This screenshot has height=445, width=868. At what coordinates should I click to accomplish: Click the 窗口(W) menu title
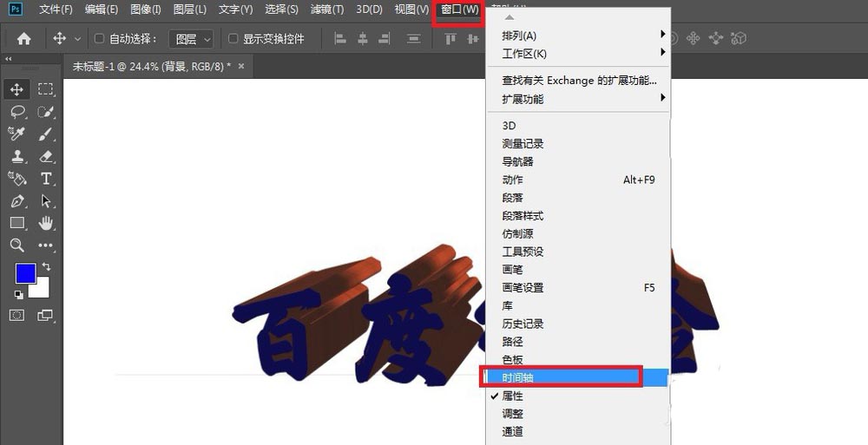459,10
